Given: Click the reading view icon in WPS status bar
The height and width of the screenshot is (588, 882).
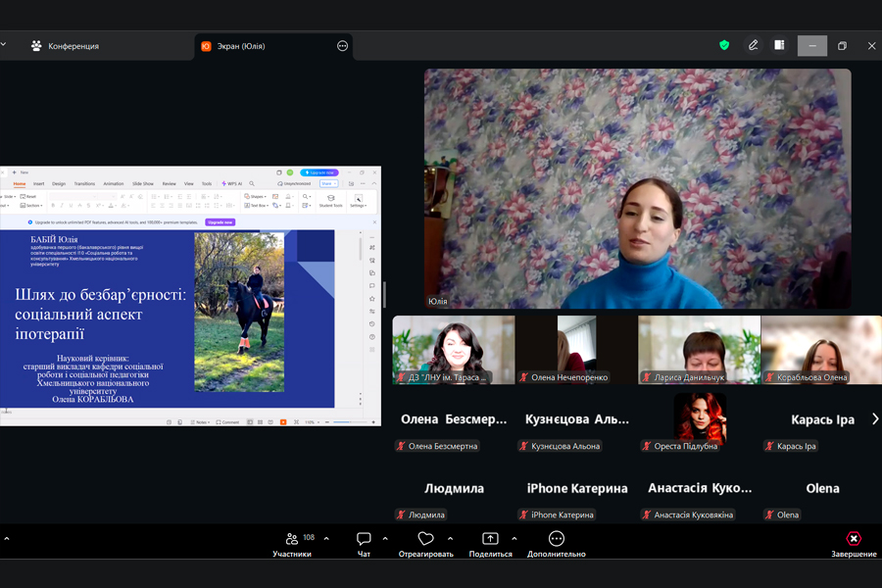Looking at the screenshot, I should [x=270, y=422].
